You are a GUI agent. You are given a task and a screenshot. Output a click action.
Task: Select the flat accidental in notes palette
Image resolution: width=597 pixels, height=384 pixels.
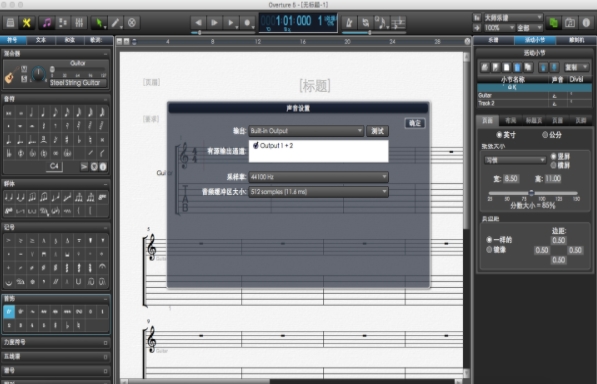[x=79, y=140]
